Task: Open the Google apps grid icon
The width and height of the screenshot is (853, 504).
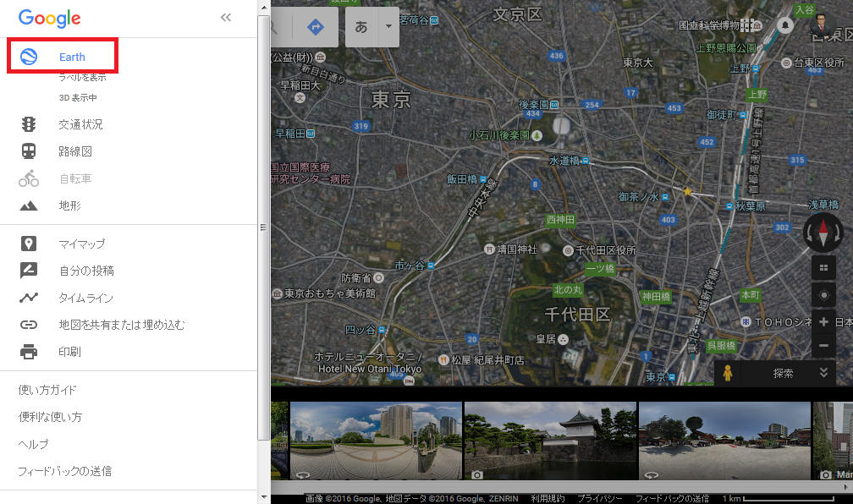Action: click(747, 25)
